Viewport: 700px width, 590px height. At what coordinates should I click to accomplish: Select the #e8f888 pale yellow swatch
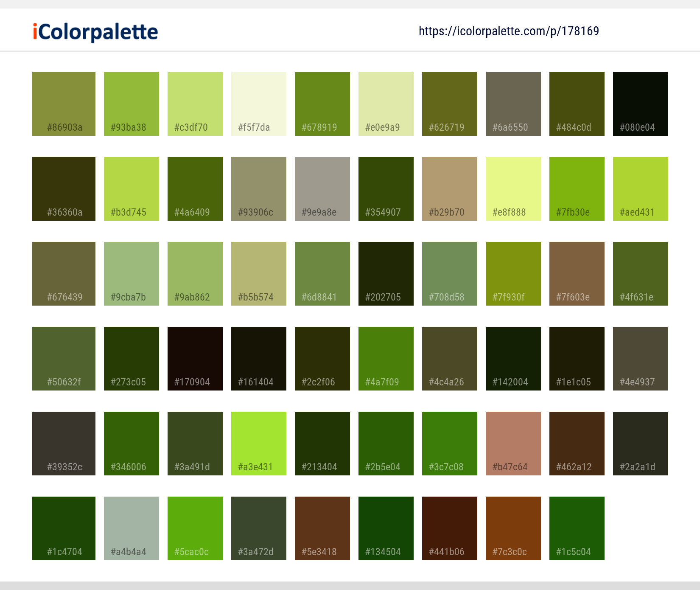pos(513,189)
